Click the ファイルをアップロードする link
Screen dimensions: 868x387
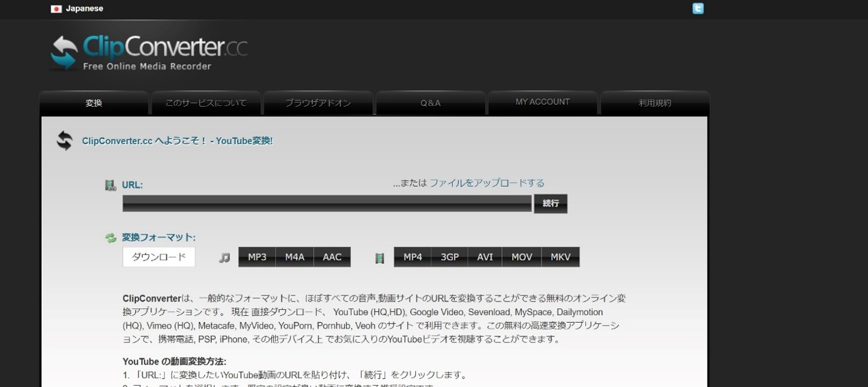[487, 183]
